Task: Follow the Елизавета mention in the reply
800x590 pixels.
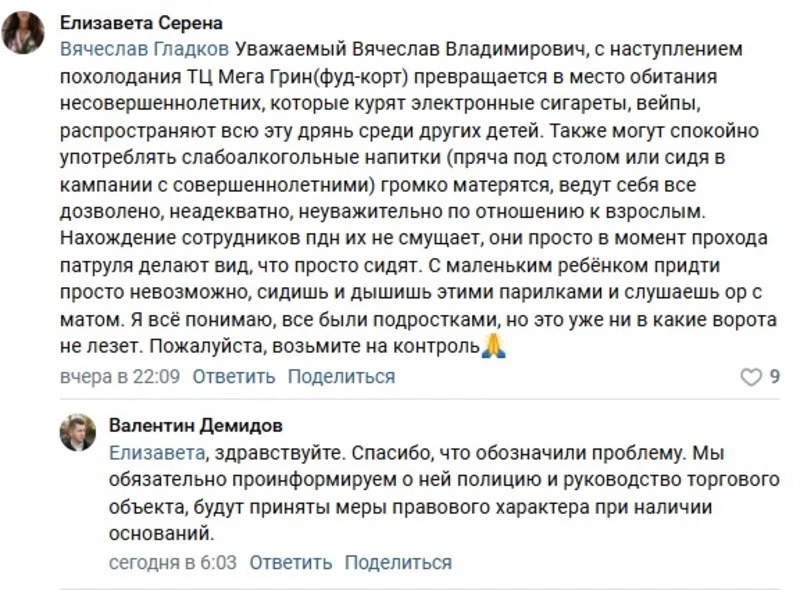Action: 158,452
